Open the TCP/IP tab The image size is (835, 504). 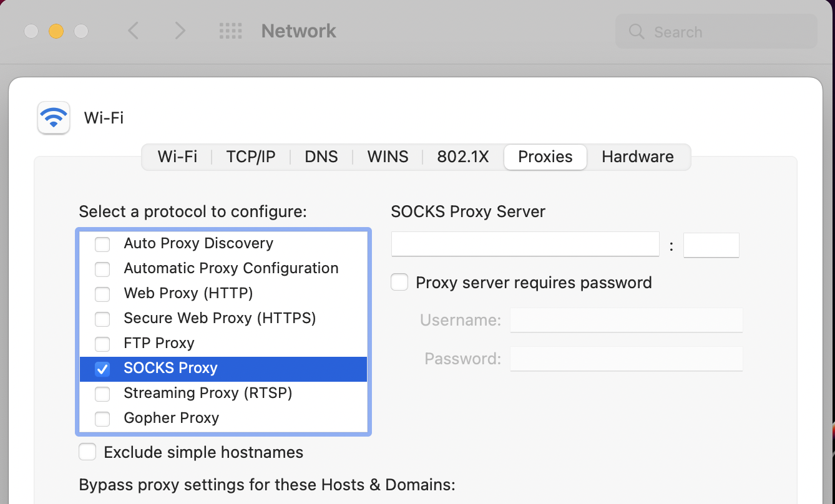251,157
